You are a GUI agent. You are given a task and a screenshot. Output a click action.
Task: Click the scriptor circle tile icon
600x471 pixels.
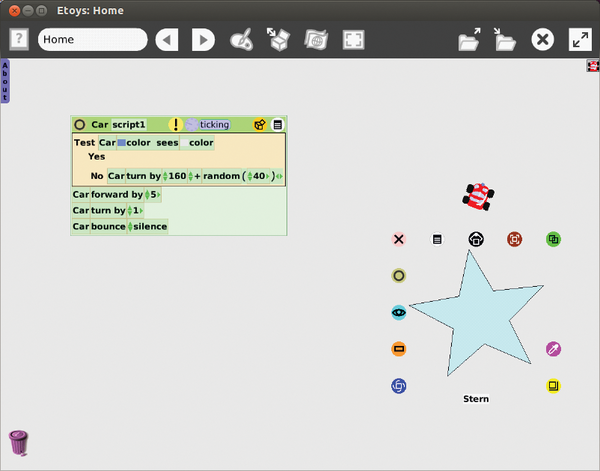(x=80, y=125)
